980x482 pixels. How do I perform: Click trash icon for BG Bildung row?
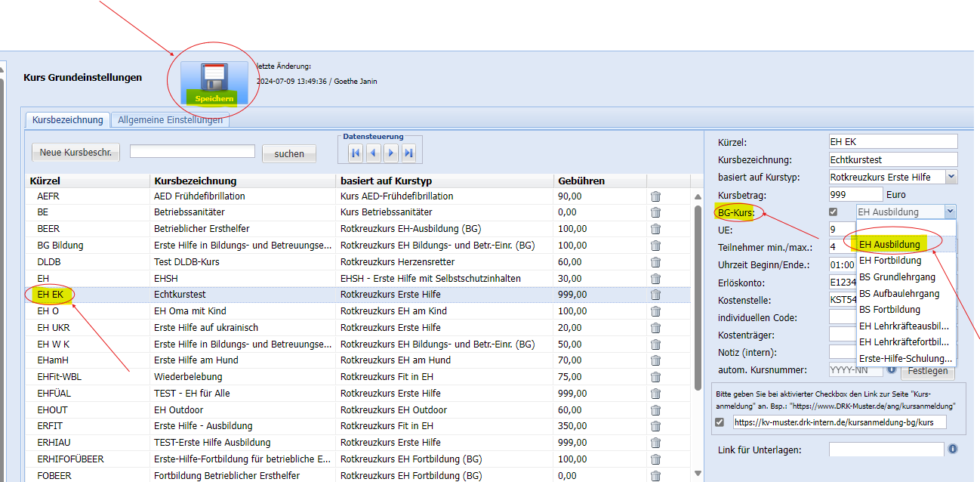point(655,246)
